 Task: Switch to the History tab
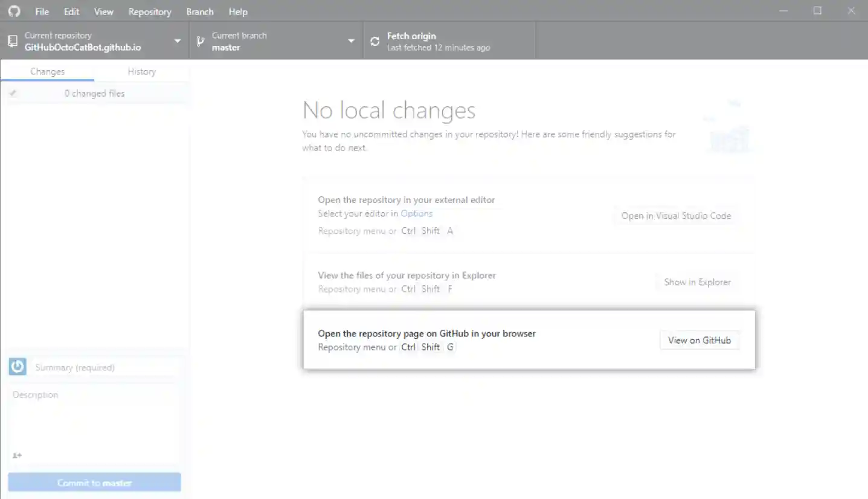[x=141, y=71]
